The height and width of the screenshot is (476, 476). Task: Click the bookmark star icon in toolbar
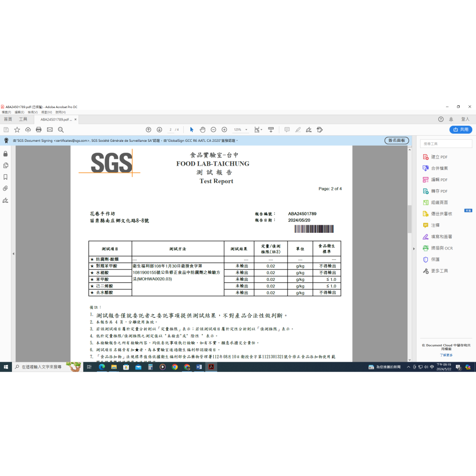(17, 129)
